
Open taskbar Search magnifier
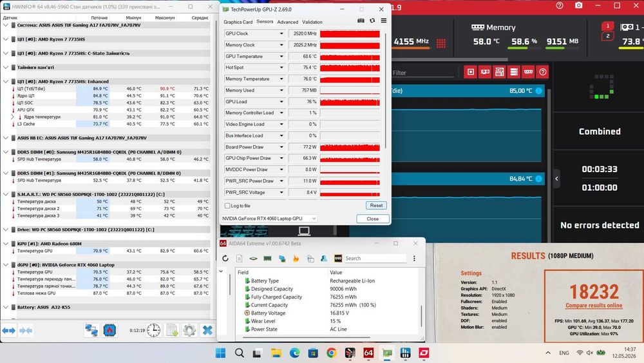coord(240,353)
